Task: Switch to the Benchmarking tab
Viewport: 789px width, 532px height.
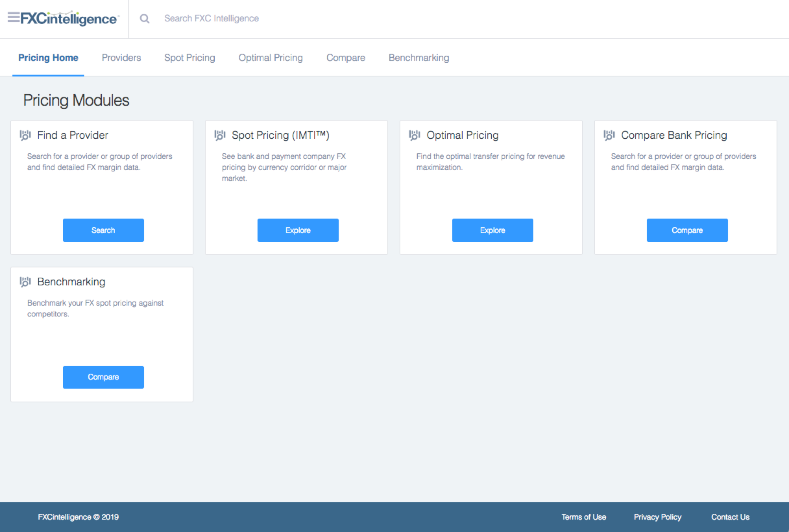Action: [x=419, y=58]
